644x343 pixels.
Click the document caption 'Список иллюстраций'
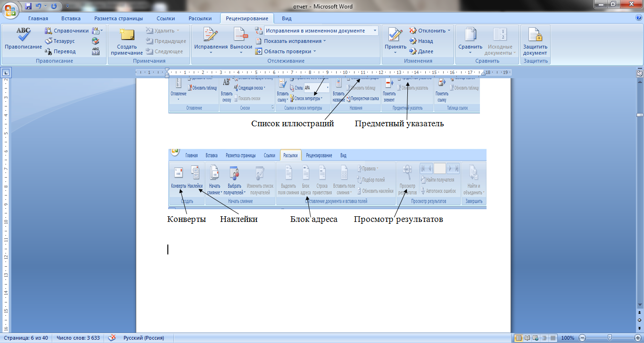click(292, 124)
